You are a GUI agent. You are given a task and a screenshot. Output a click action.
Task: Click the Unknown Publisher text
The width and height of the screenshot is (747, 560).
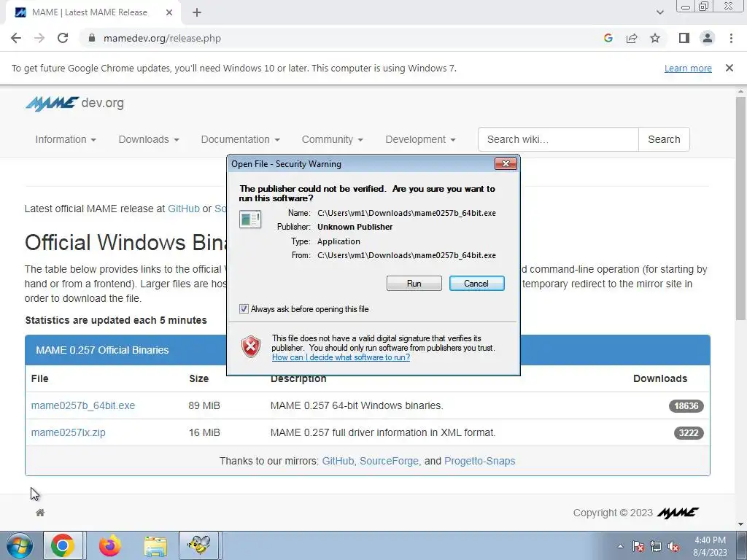[x=355, y=227]
